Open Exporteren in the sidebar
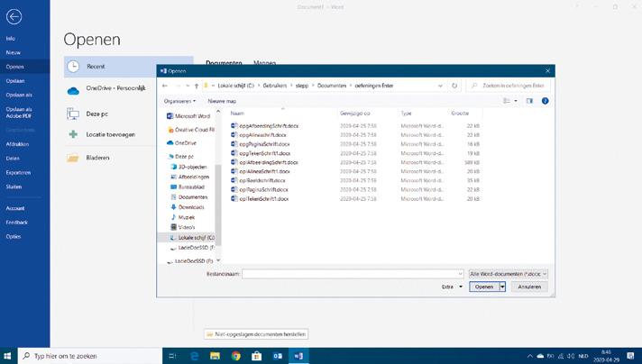This screenshot has height=364, width=642. (x=18, y=173)
